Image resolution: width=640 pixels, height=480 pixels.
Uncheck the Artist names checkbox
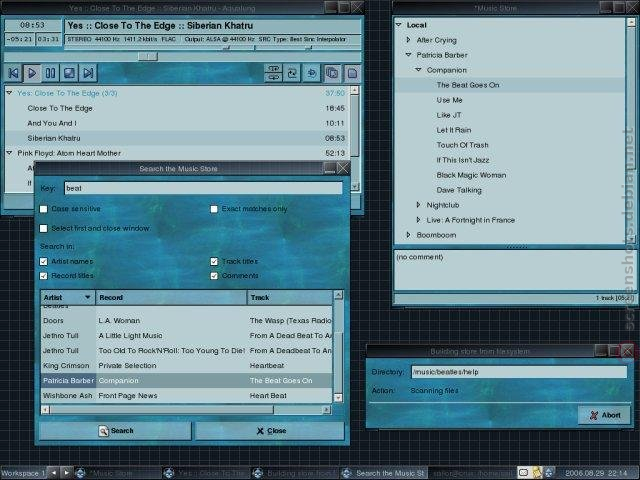44,262
